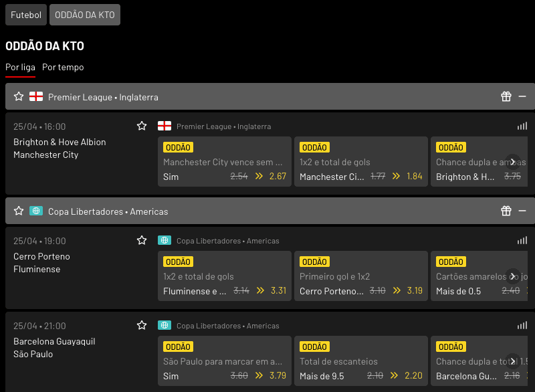Select Cartões amarelos Mais de 0.5
Viewport: 535px width, 392px height.
click(479, 276)
